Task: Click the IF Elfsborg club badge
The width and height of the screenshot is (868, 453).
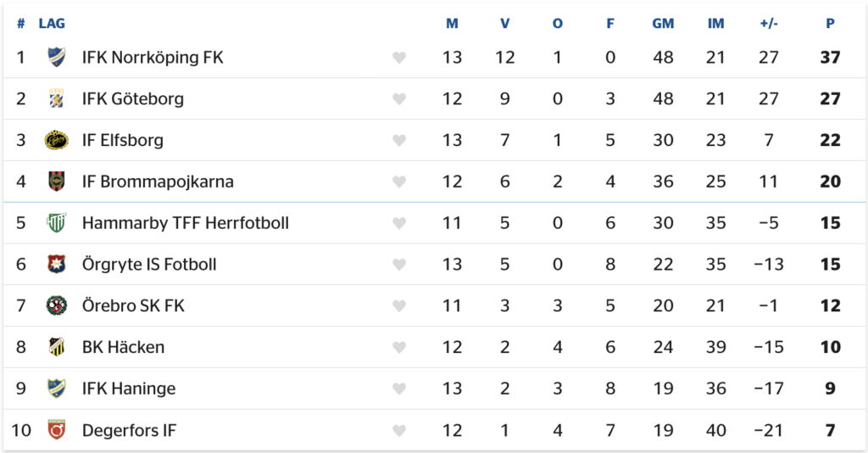Action: (x=56, y=140)
